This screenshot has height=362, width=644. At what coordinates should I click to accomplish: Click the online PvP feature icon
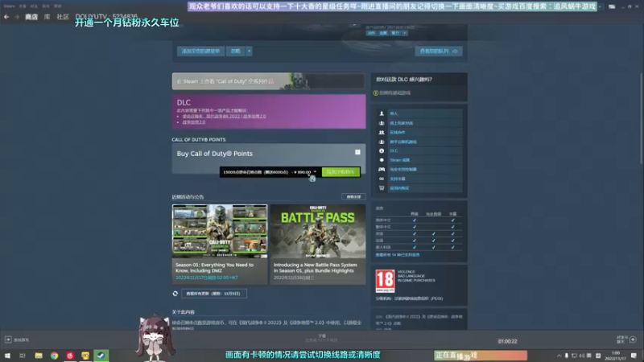click(382, 123)
